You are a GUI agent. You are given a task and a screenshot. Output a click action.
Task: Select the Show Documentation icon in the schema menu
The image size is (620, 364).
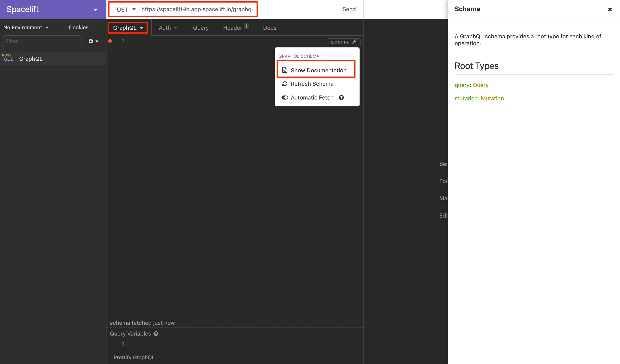point(285,70)
